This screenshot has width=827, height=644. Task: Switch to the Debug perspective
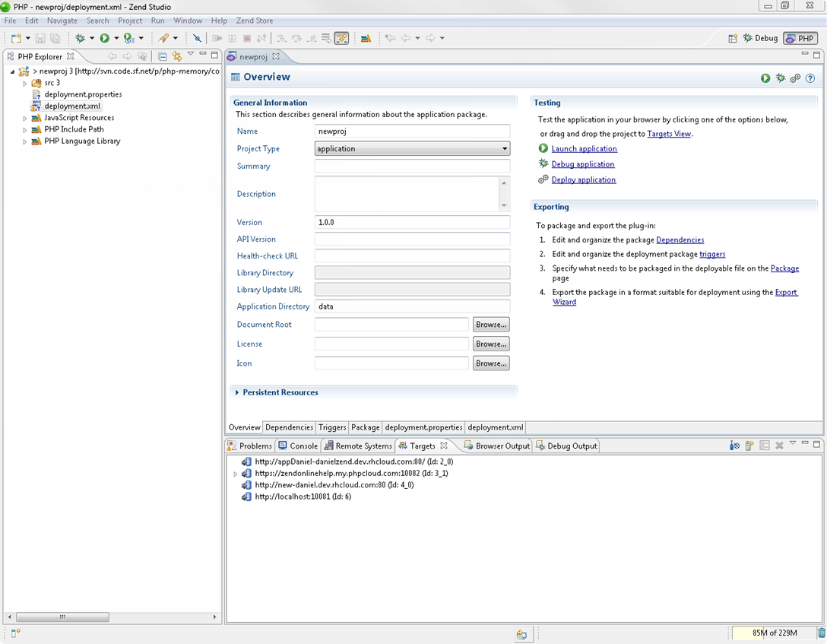[760, 38]
